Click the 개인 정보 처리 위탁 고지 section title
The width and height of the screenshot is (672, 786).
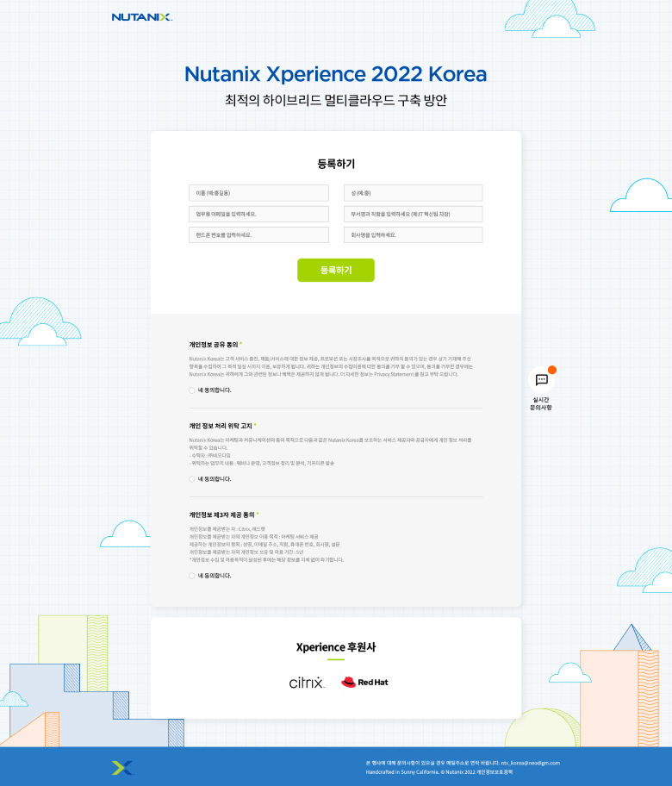(221, 426)
